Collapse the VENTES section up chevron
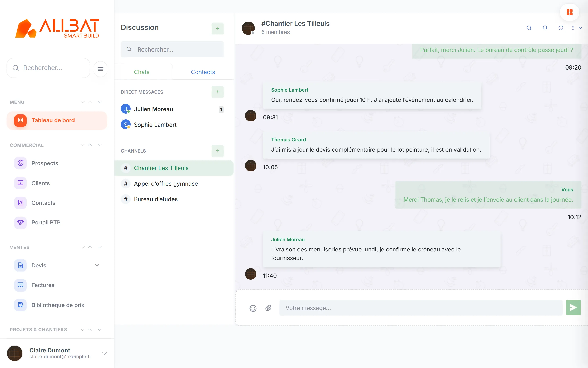Viewport: 588px width, 368px height. (90, 247)
